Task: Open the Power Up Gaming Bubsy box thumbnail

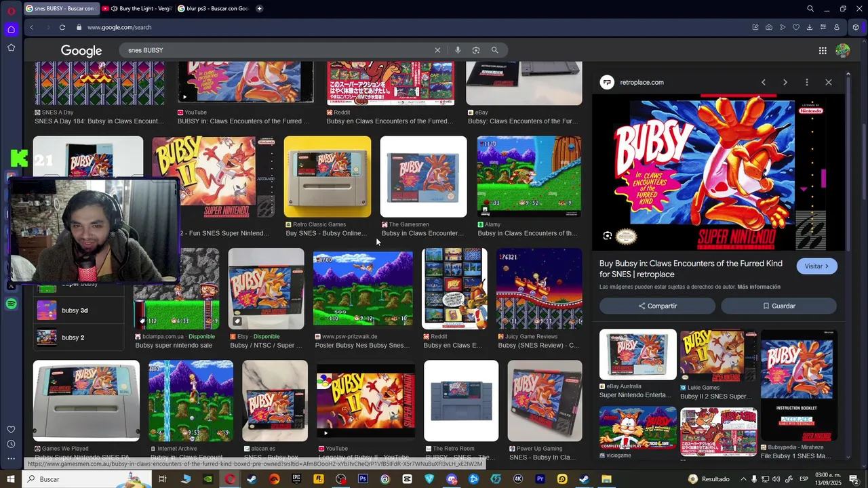Action: (x=545, y=401)
